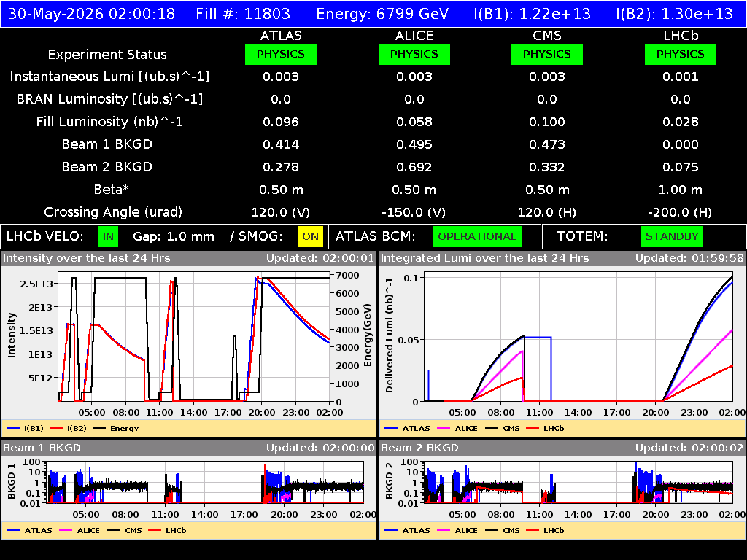Click CMS crossing angle 120.0 (H)
747x560 pixels.
pyautogui.click(x=547, y=212)
